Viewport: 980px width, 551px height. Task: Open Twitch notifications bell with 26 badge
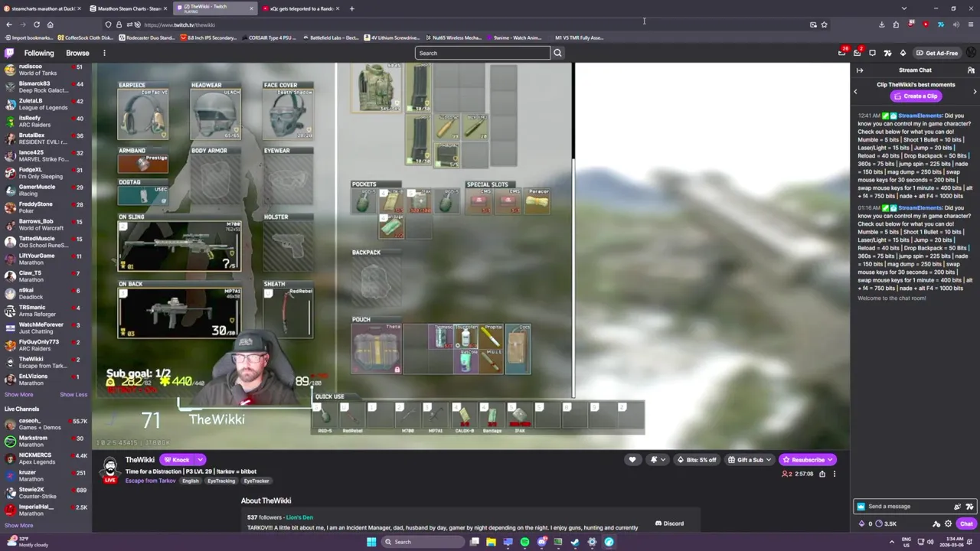click(x=842, y=53)
